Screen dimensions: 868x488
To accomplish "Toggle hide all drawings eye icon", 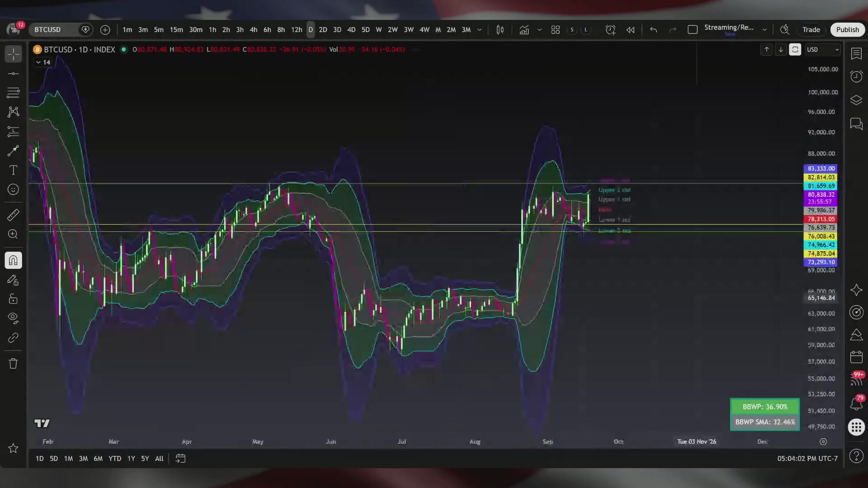I will (x=13, y=318).
